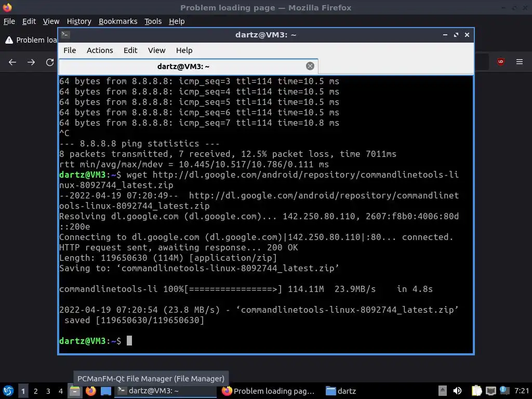Viewport: 532px width, 399px height.
Task: Open the clipboard manager tray icon
Action: coord(476,391)
